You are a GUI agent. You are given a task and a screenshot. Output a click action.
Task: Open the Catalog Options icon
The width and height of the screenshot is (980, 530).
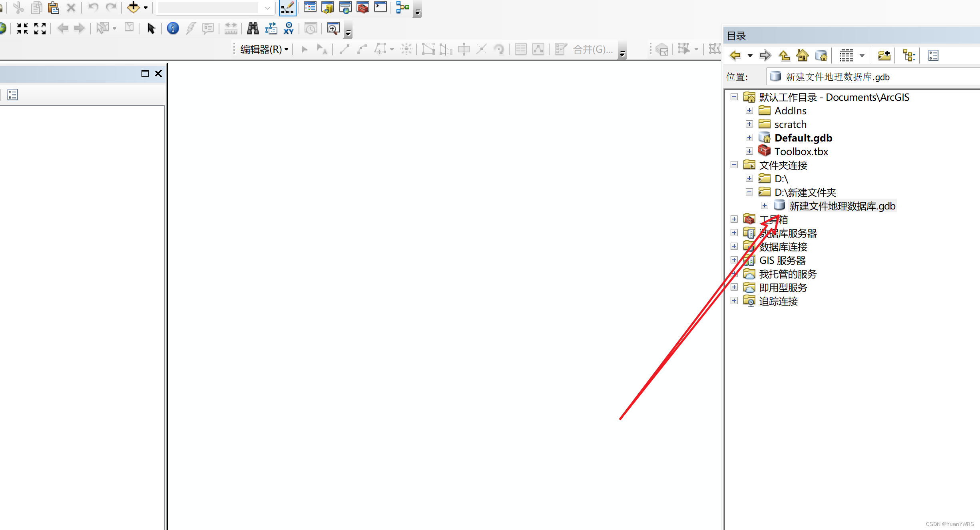(x=933, y=56)
